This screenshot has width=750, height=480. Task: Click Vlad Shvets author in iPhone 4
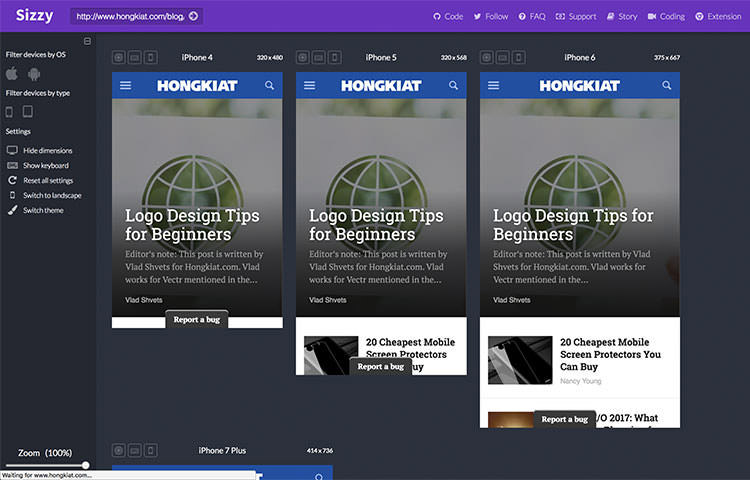click(x=143, y=300)
